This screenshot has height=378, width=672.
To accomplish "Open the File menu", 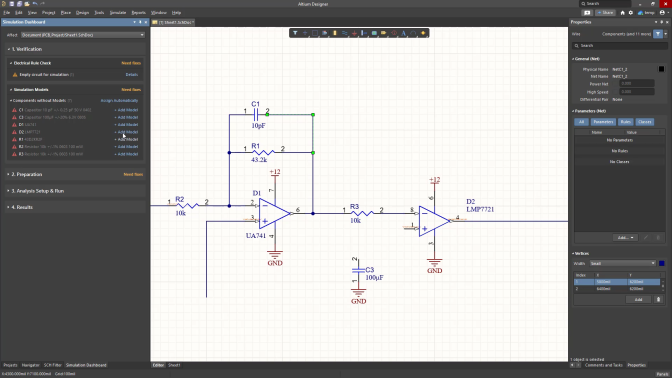I will 6,13.
